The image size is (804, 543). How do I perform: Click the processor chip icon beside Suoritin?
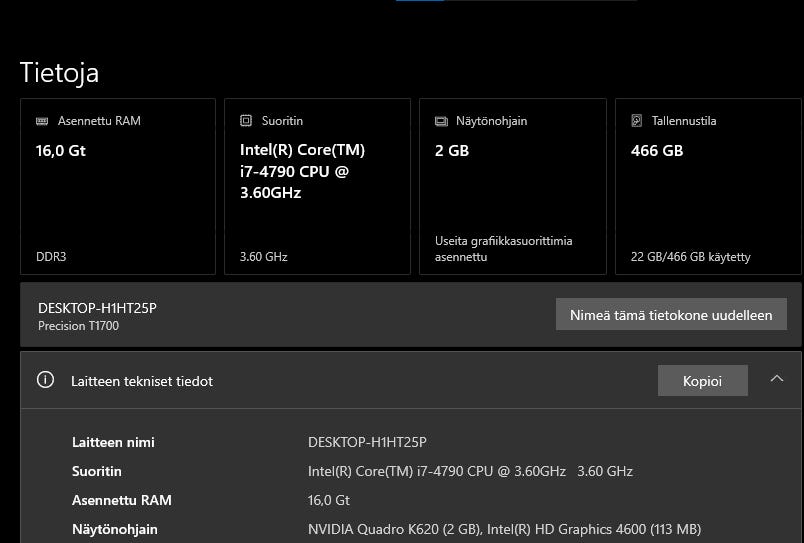(246, 120)
